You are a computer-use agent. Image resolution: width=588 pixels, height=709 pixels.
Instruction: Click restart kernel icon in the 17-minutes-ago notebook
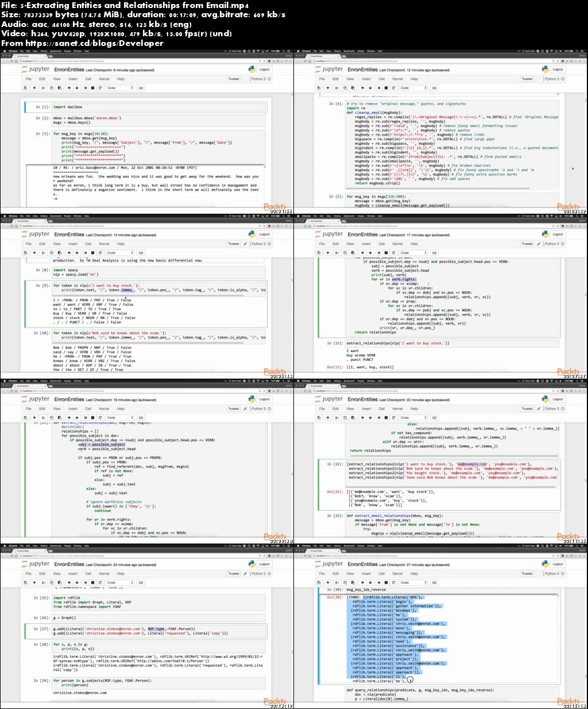(393, 253)
